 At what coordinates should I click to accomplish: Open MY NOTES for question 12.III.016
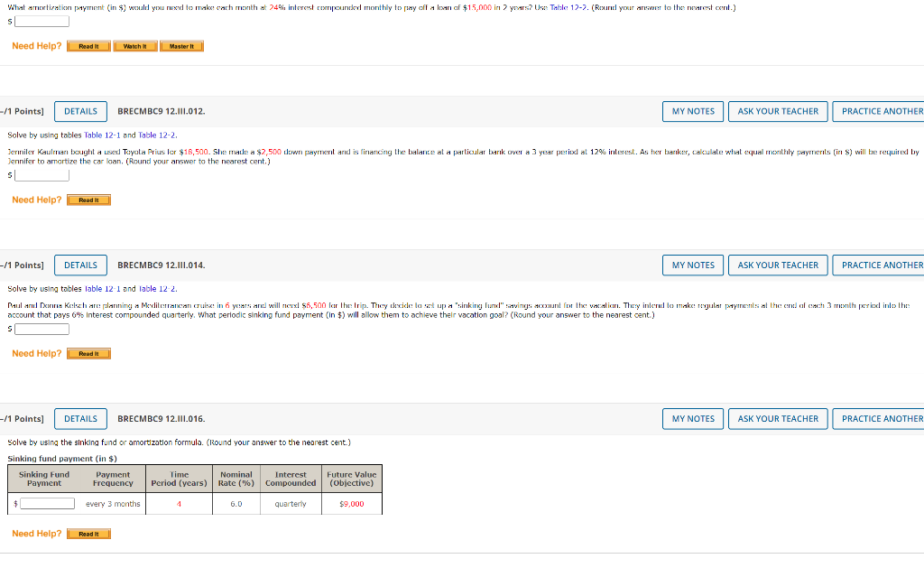coord(693,419)
